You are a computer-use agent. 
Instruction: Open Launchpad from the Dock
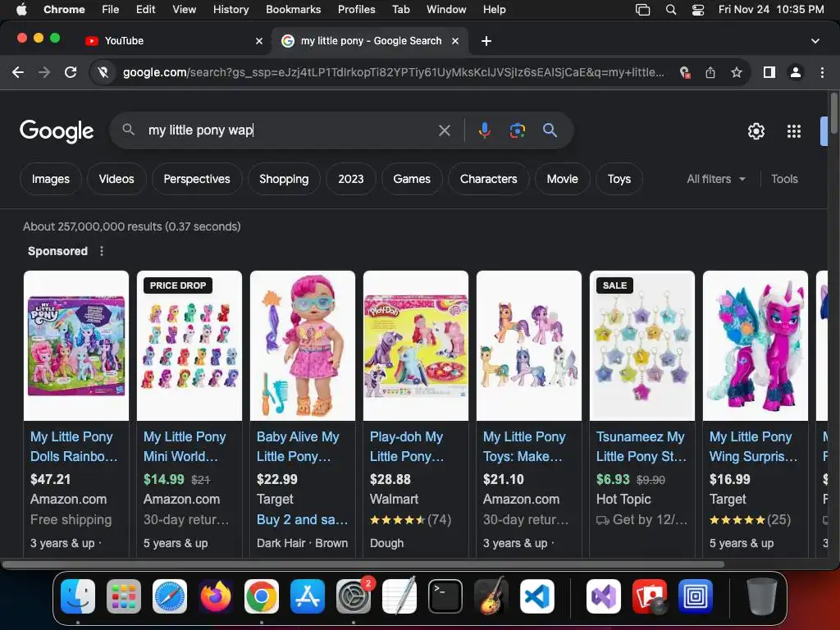(124, 596)
